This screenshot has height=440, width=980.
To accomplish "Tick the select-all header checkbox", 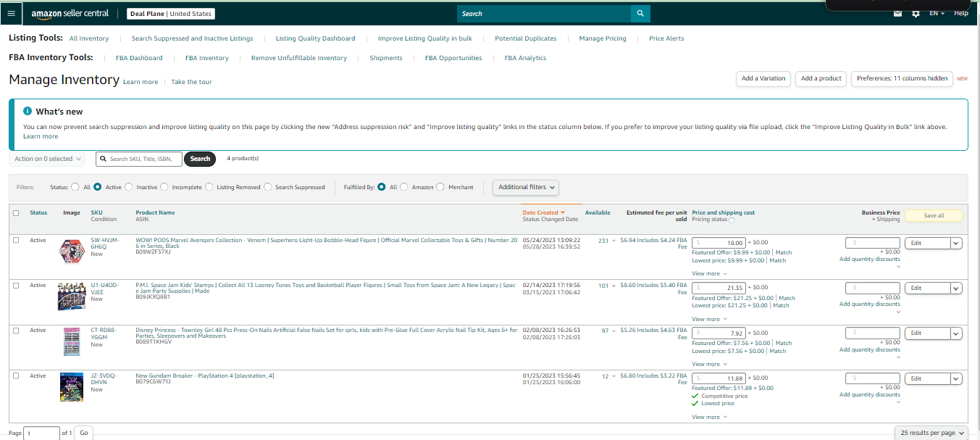I will pyautogui.click(x=16, y=213).
